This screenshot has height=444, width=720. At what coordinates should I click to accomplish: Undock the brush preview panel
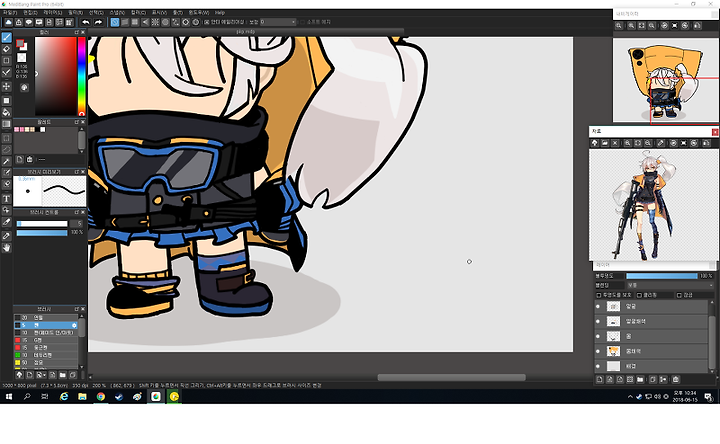click(77, 172)
